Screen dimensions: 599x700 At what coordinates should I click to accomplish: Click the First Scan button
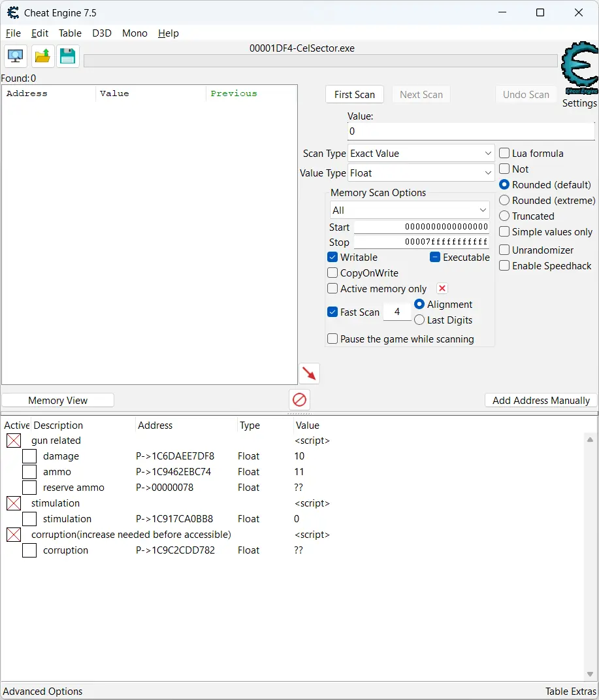tap(355, 95)
